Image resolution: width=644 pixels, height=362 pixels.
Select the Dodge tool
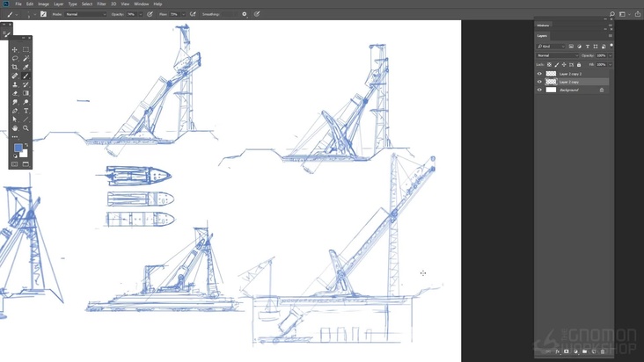click(26, 102)
